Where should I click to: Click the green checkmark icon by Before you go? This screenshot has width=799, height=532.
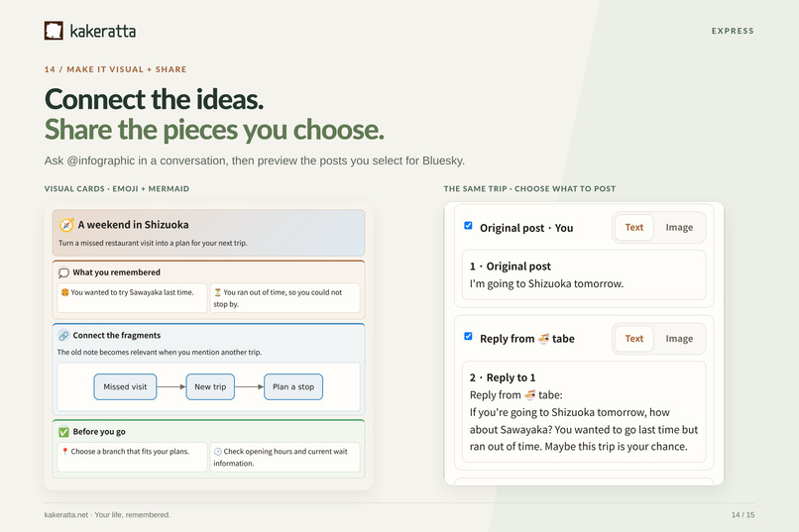63,432
